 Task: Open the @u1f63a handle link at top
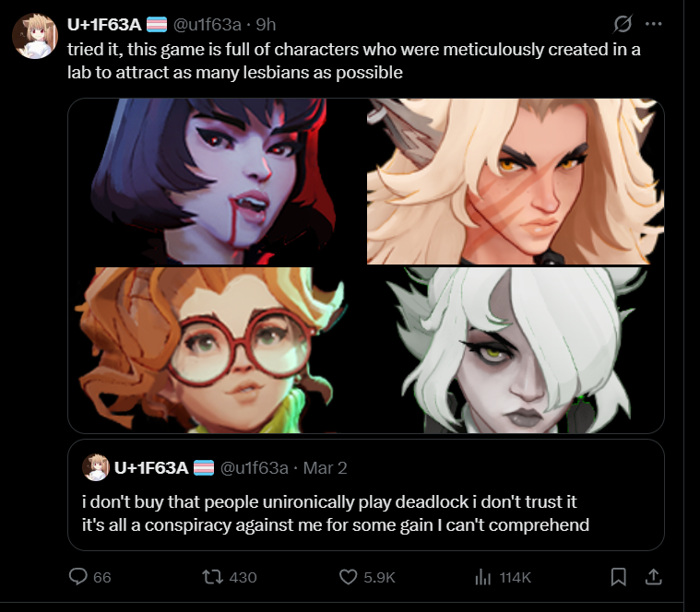coord(208,25)
